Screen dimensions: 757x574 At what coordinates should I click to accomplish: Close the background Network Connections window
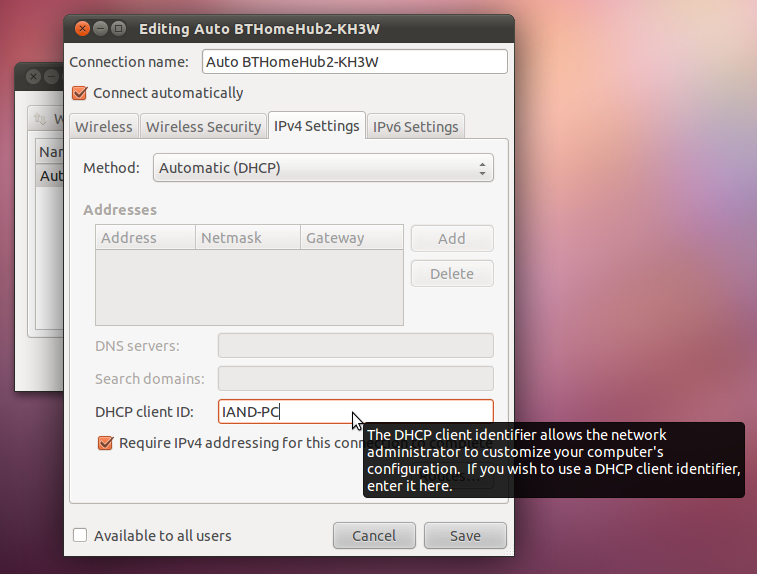pos(33,76)
